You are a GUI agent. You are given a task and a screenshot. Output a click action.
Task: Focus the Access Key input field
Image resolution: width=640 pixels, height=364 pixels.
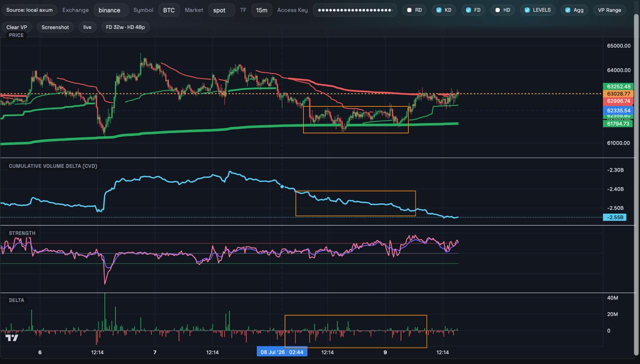[x=355, y=10]
